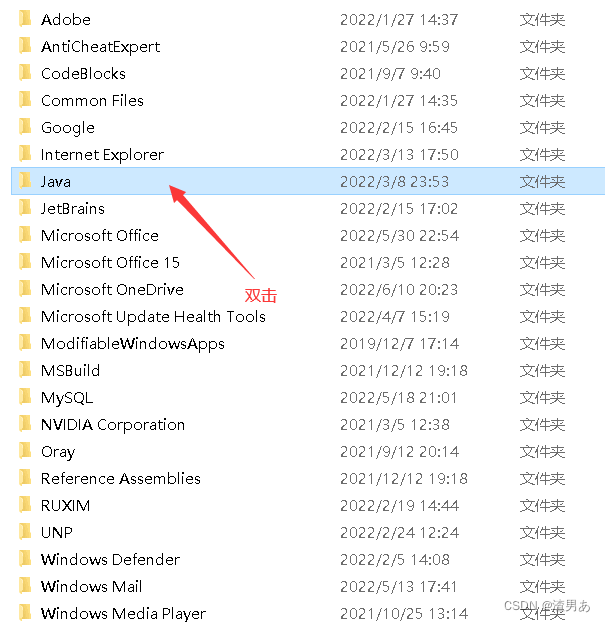This screenshot has height=622, width=605.
Task: Click the 文件夹 type in Google row
Action: tap(542, 127)
